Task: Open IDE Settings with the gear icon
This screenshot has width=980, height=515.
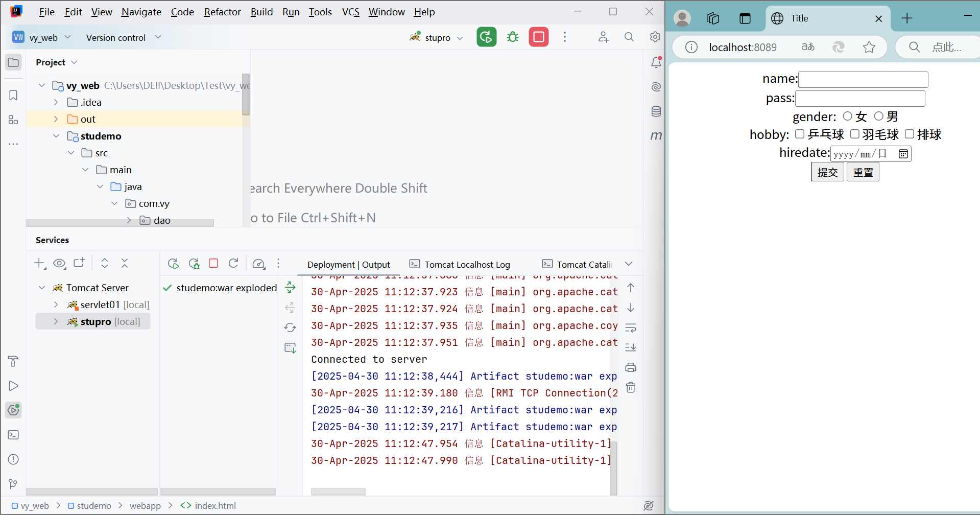Action: 655,37
